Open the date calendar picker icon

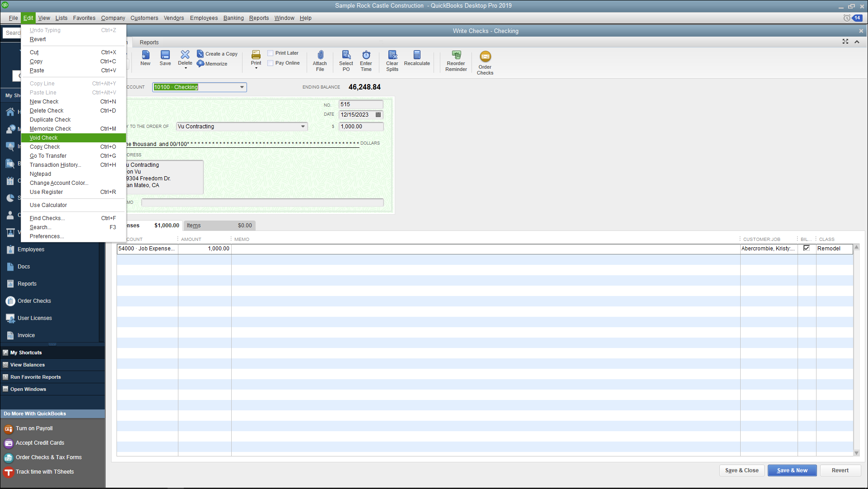(378, 115)
